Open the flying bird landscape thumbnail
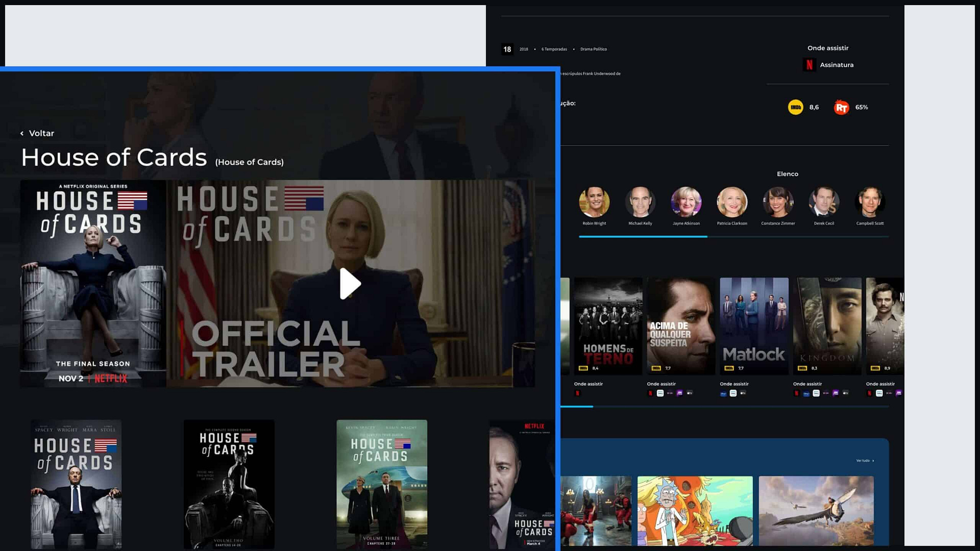Screen dimensions: 980x551 (x=816, y=511)
